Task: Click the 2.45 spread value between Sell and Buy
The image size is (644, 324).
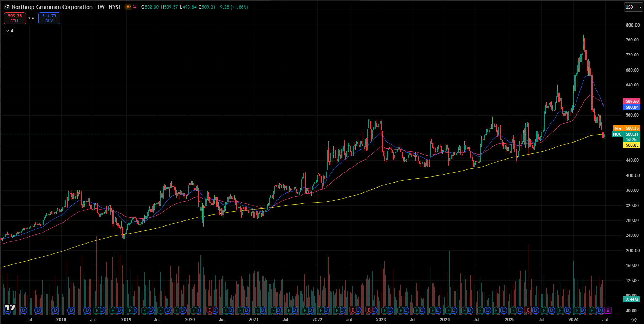Action: (32, 18)
